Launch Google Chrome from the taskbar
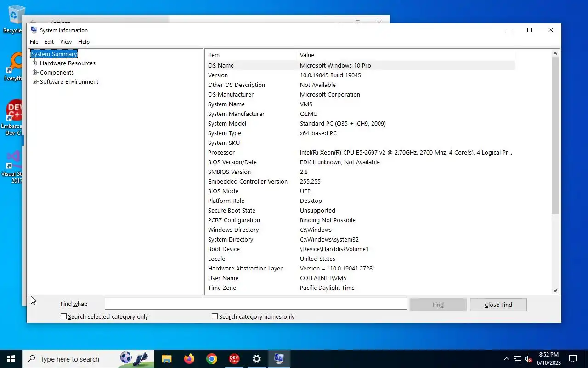The width and height of the screenshot is (588, 368). pyautogui.click(x=211, y=359)
